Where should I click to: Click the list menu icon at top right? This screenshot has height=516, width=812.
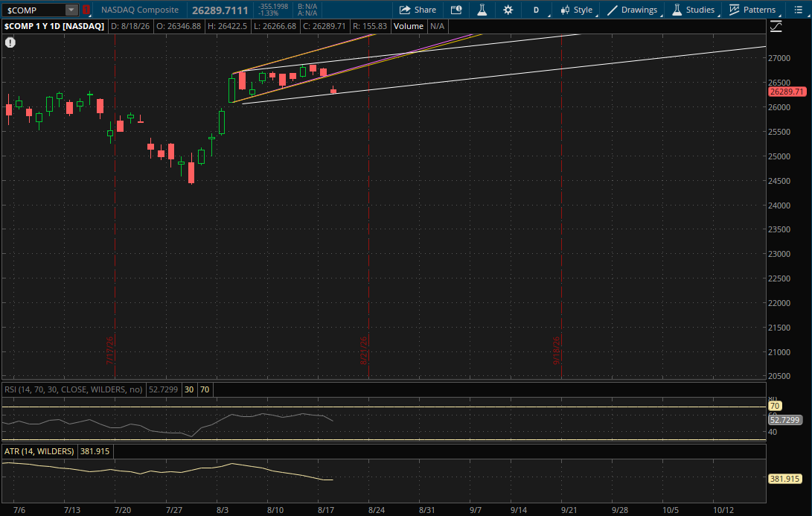(x=798, y=10)
